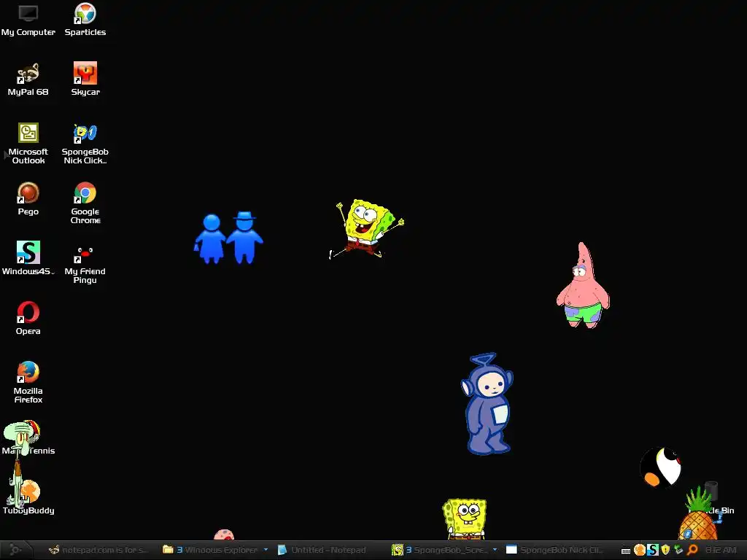The image size is (747, 560).
Task: Click the orange round tray icon
Action: pyautogui.click(x=640, y=550)
